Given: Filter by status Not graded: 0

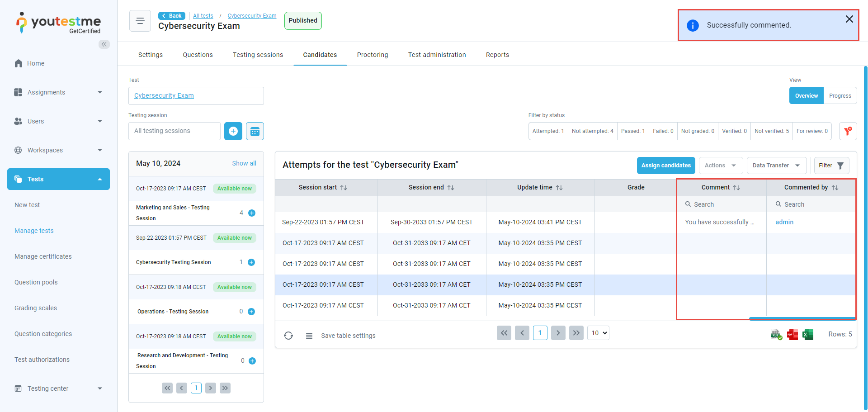Looking at the screenshot, I should pyautogui.click(x=698, y=131).
